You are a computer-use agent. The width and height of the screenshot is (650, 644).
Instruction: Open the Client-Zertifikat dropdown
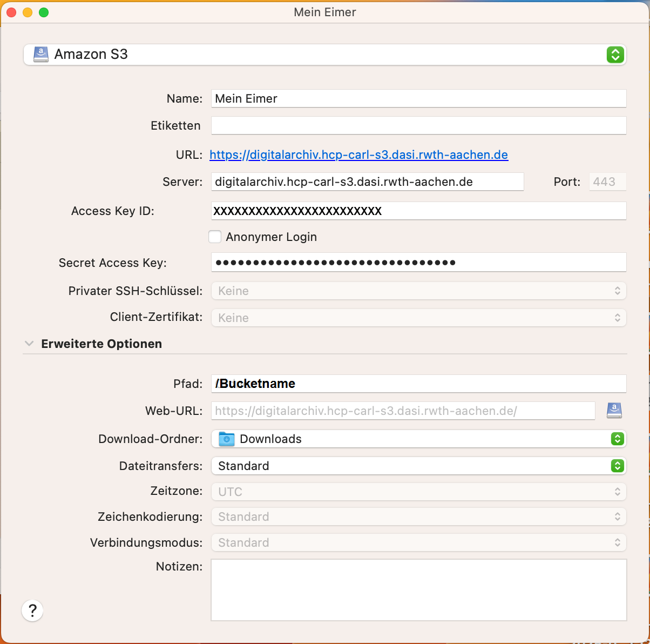click(x=418, y=318)
